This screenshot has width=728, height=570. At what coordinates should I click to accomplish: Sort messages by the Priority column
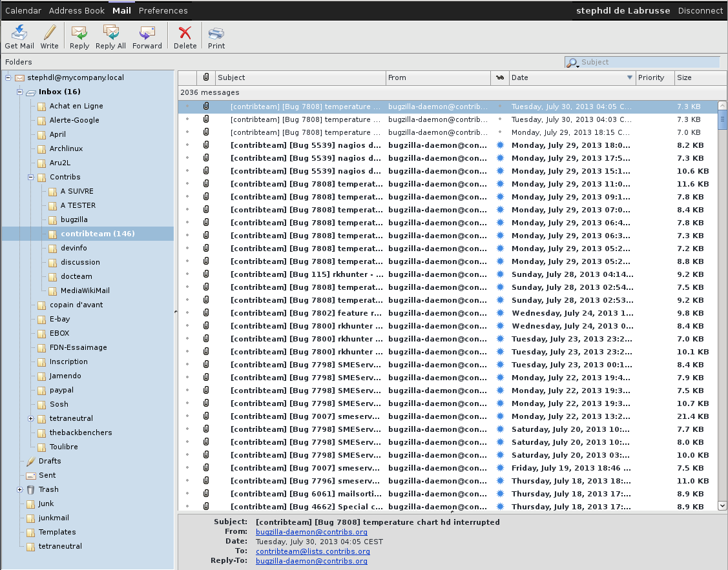[x=654, y=77]
